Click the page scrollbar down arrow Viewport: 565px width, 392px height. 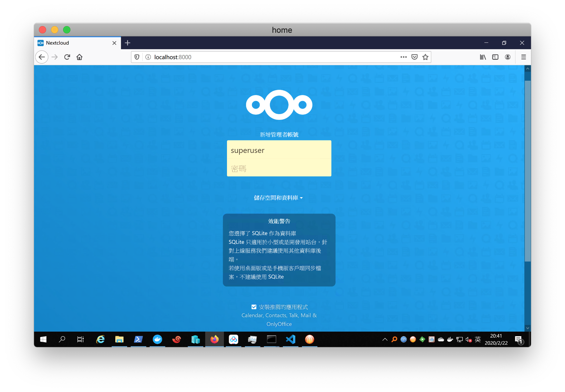point(528,328)
